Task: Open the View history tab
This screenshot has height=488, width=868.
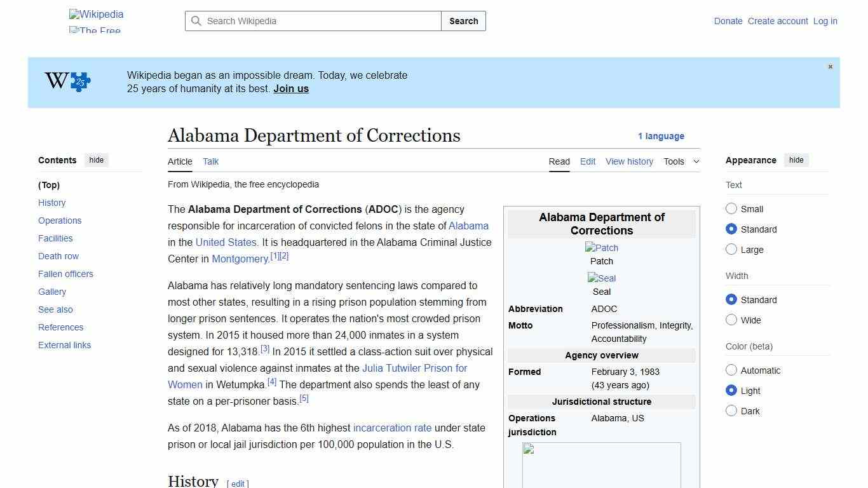Action: 629,161
